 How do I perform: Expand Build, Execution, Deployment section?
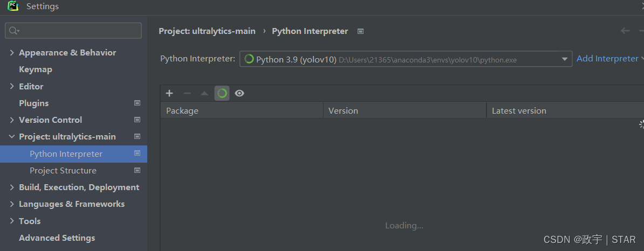[11, 187]
